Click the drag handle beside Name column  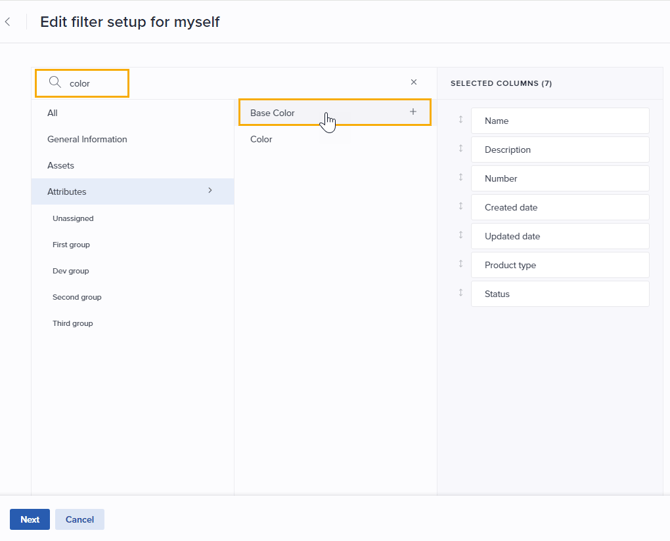[461, 120]
